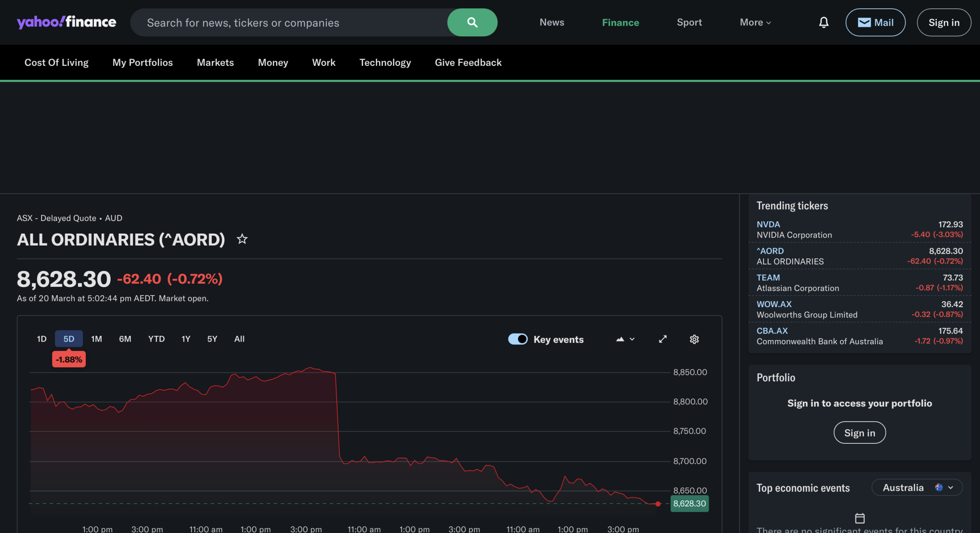980x533 pixels.
Task: Click the red last-price dot on chart
Action: [x=658, y=504]
